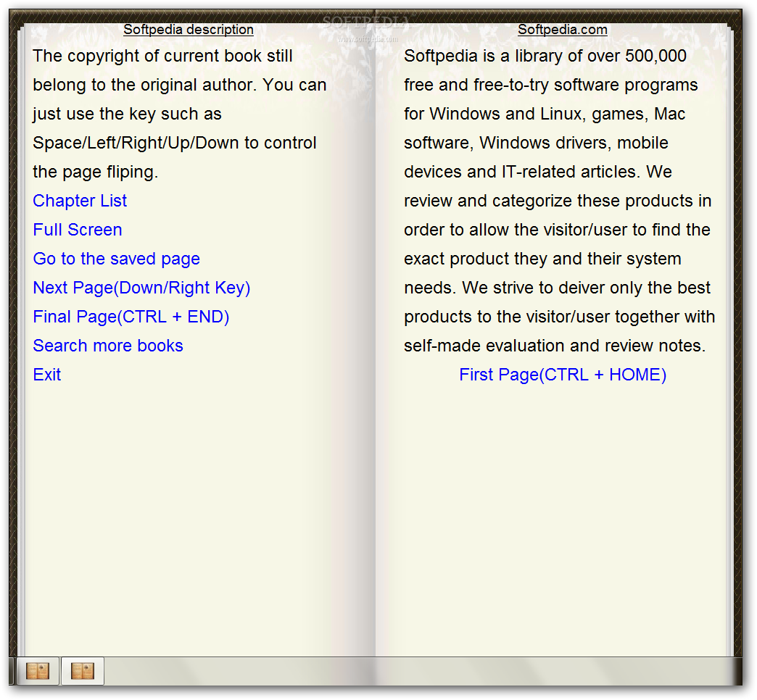Click the Softpedia description heading
Viewport: 757px width, 700px height.
[189, 30]
